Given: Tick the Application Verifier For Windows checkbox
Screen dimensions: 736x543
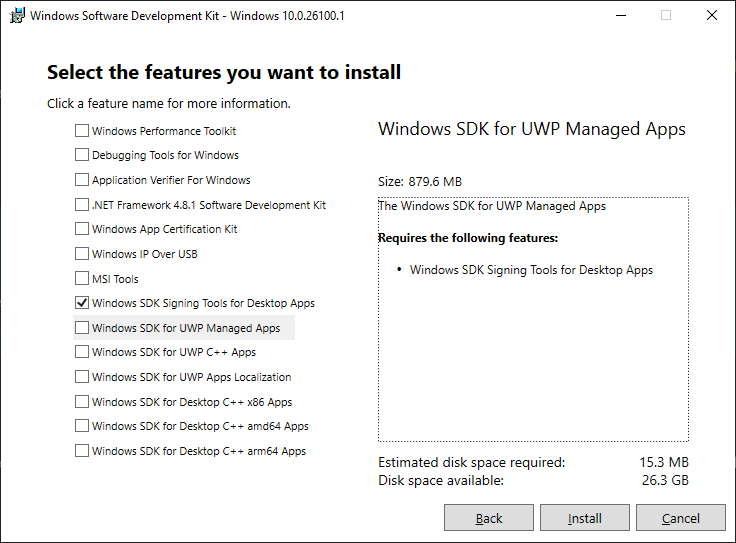Looking at the screenshot, I should click(82, 180).
